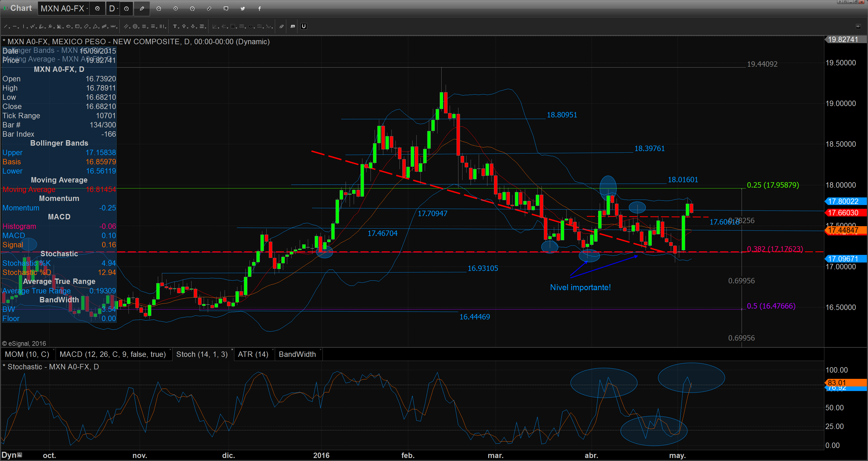Click the Facebook share icon
The image size is (868, 461).
point(260,9)
